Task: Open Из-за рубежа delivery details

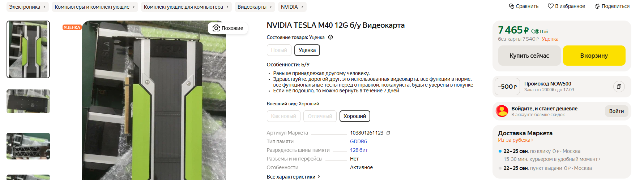Action: pyautogui.click(x=515, y=140)
